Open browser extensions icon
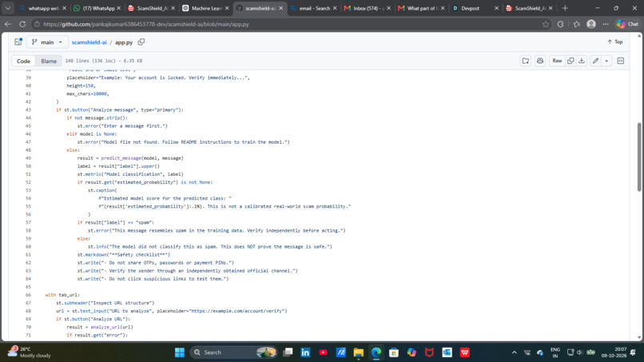Viewport: 644px width, 362px height. pos(561,24)
